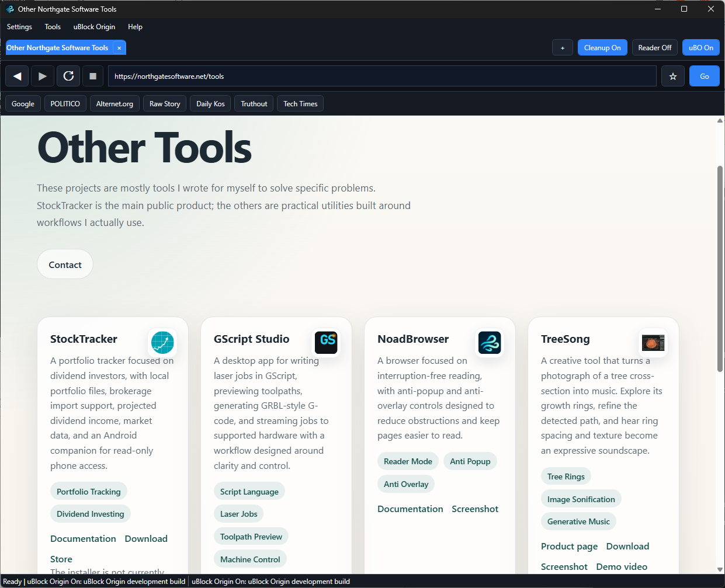725x588 pixels.
Task: Click the NoadBrowser wave logo icon
Action: 490,342
